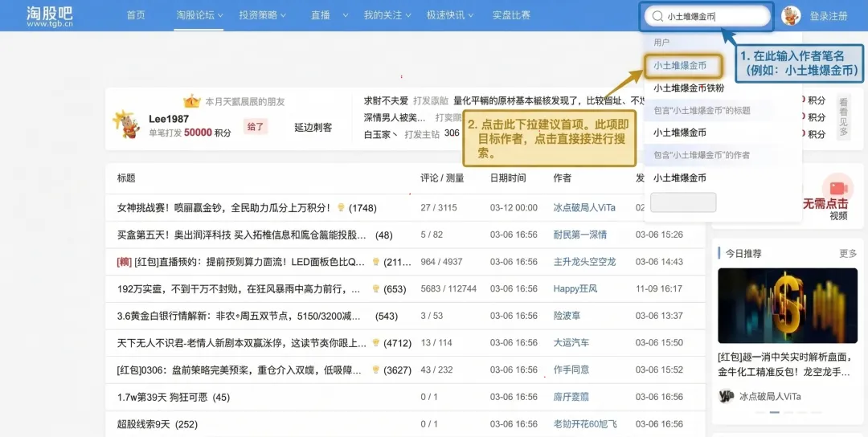868x437 pixels.
Task: Open post [红包]0306:盘前策略完美预案
Action: [x=241, y=370]
